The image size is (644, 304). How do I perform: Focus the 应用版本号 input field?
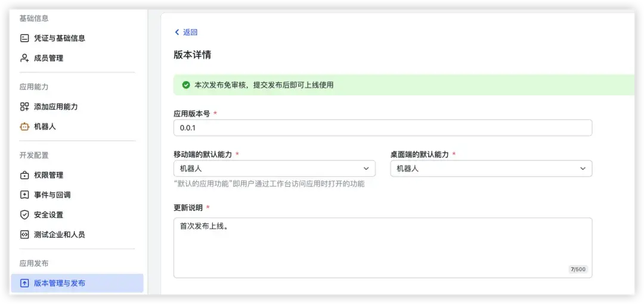pos(382,128)
